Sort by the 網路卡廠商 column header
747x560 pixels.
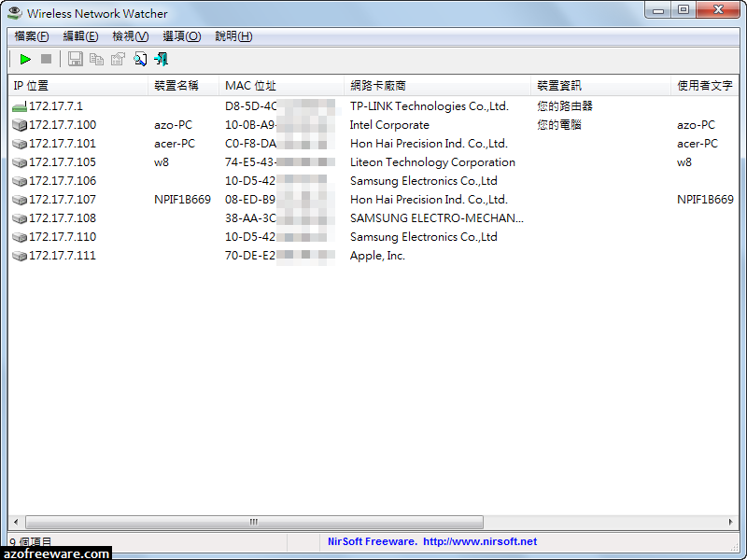437,86
